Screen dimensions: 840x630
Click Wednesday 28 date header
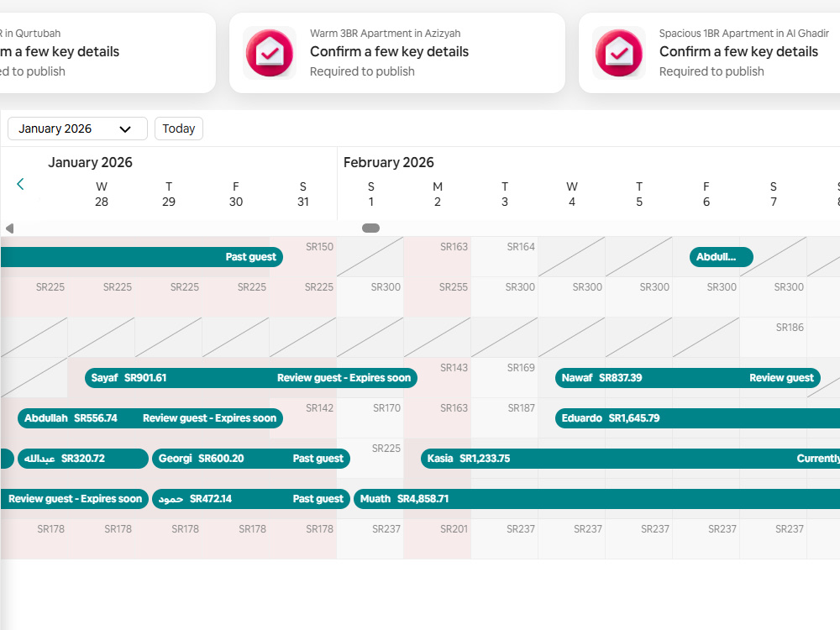(x=102, y=194)
